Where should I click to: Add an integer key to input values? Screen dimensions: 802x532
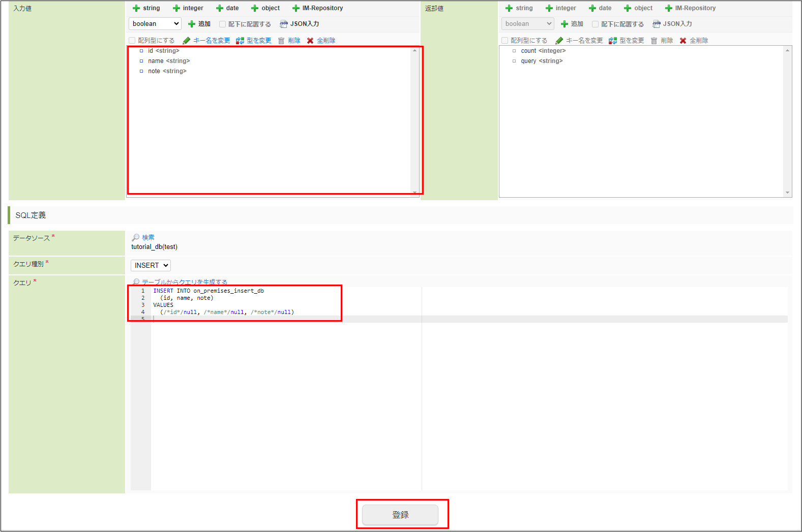pyautogui.click(x=188, y=8)
